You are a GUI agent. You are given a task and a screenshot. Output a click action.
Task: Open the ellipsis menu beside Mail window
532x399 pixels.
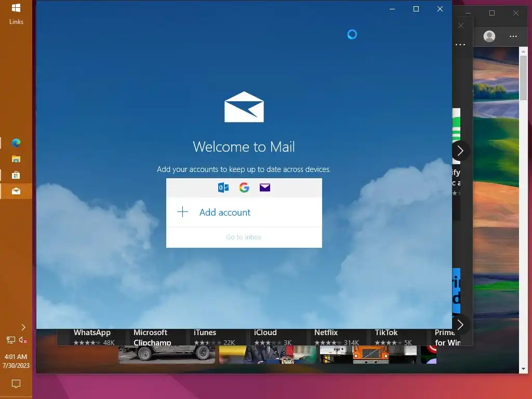tap(460, 45)
